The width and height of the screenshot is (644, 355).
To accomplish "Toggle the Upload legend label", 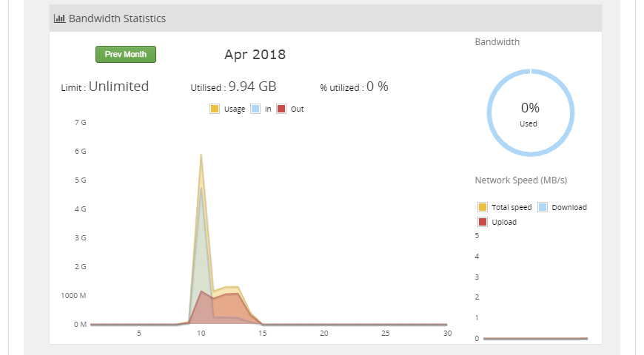I will [504, 222].
